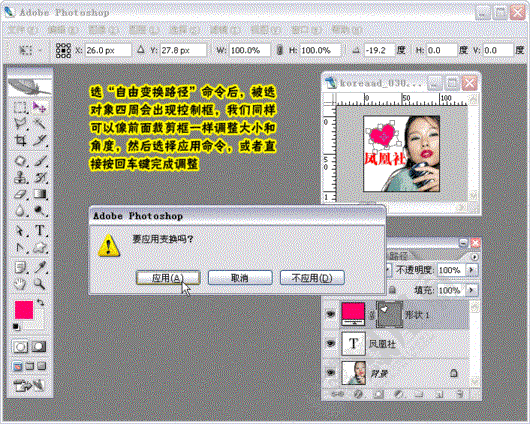
Task: Click the 凤凰社 type layer thumbnail
Action: point(353,344)
